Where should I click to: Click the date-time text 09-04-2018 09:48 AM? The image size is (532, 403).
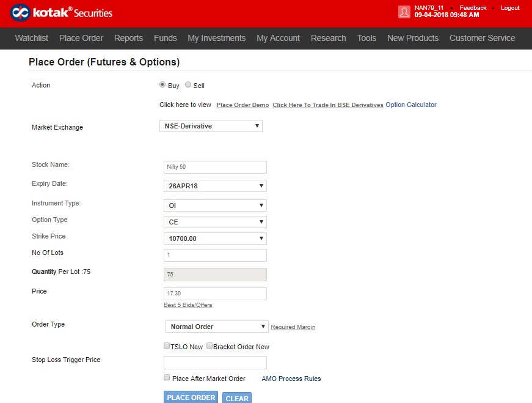pos(446,15)
